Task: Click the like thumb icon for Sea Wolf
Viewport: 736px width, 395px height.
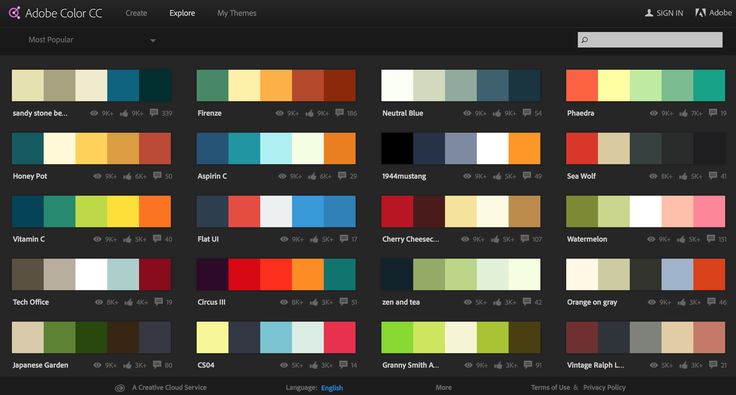Action: 683,176
